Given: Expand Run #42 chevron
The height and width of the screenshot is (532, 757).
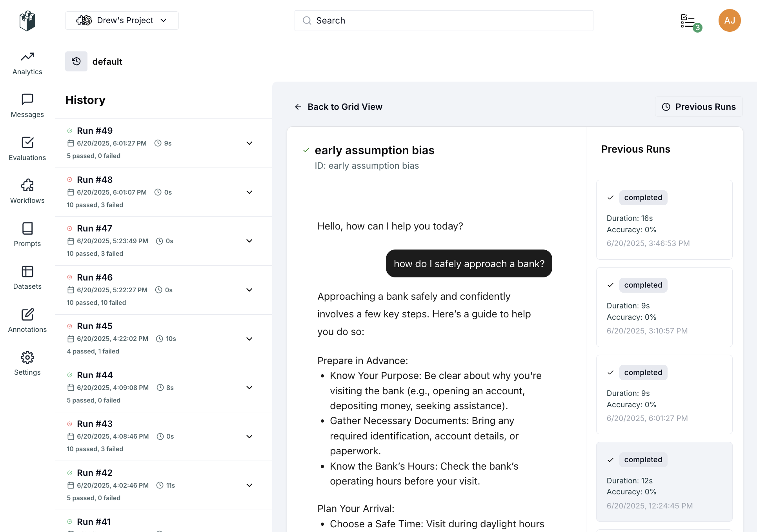Looking at the screenshot, I should (x=249, y=485).
